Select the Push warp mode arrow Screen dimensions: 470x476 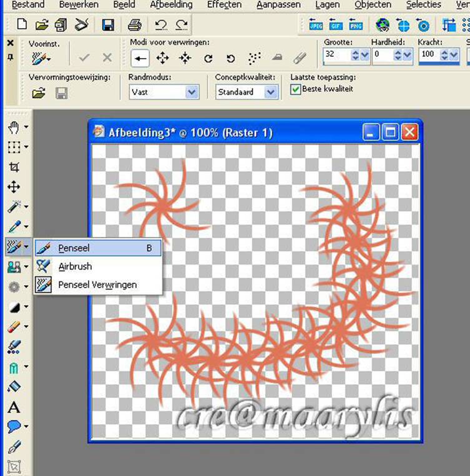(140, 58)
